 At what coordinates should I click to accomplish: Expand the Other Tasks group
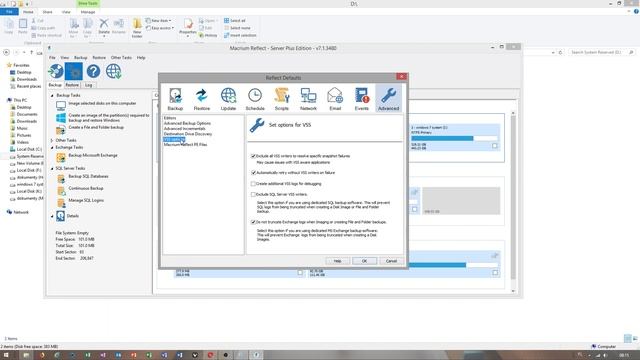(x=52, y=140)
